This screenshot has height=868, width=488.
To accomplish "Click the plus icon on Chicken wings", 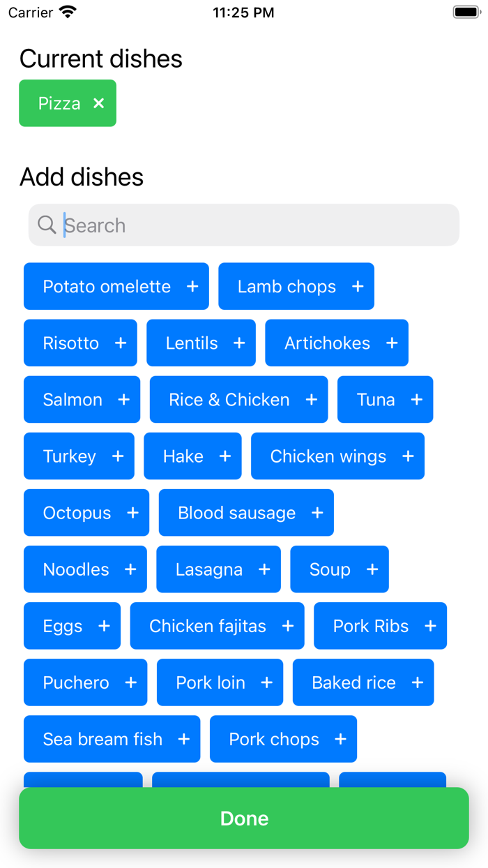I will pyautogui.click(x=408, y=456).
